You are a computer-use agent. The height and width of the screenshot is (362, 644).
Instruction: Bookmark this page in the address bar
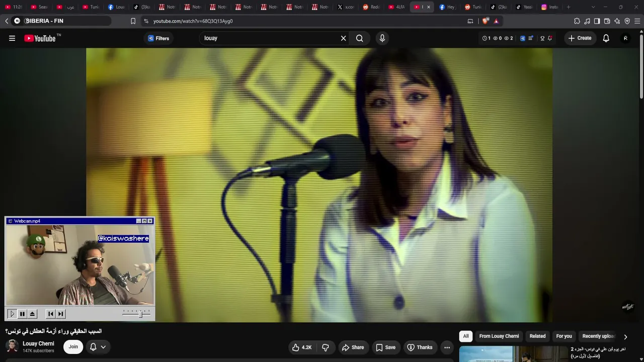pos(133,21)
